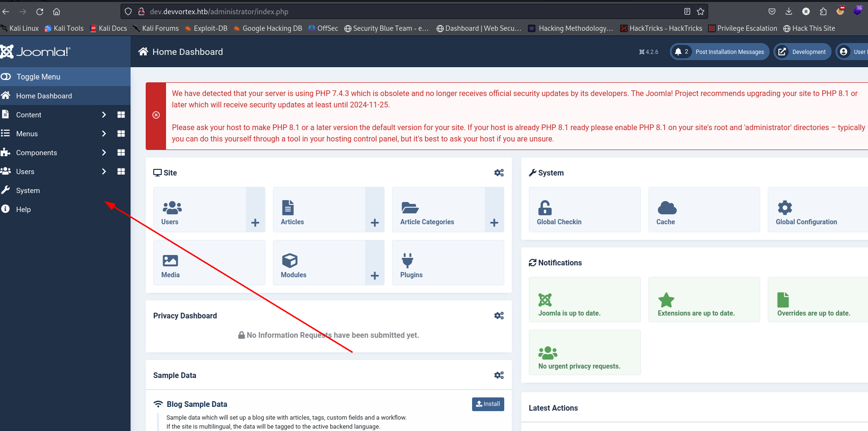This screenshot has height=431, width=868.
Task: Click the Joomla logo
Action: 35,52
